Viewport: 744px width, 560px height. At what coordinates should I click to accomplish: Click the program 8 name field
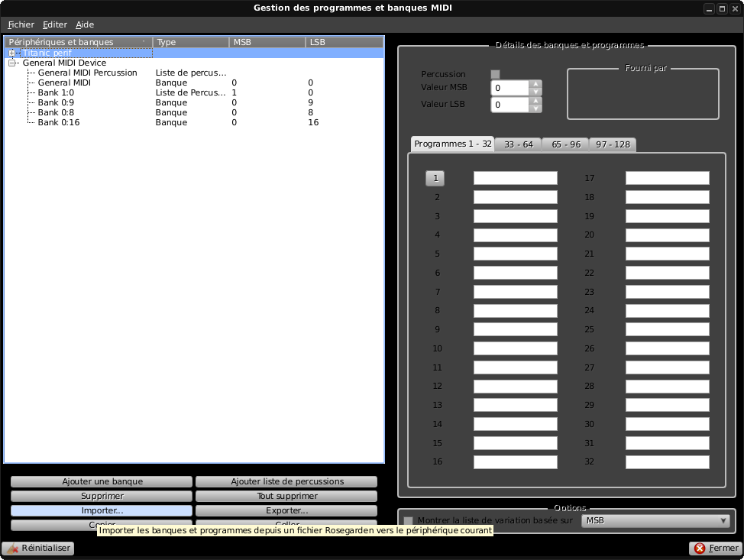click(516, 310)
